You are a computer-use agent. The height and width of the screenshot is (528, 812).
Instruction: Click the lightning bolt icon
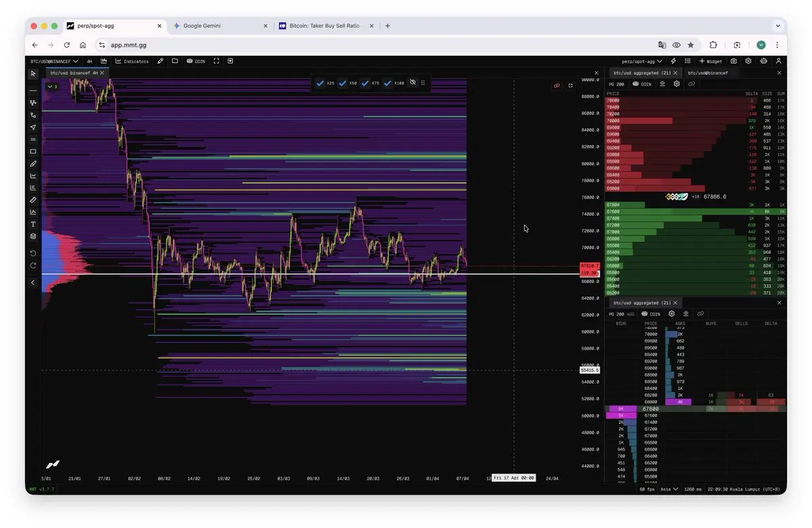[x=674, y=61]
